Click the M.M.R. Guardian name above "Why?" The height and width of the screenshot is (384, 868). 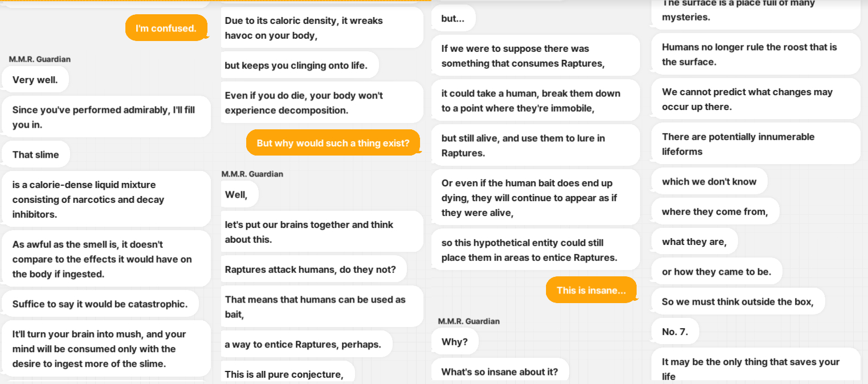[x=469, y=321]
